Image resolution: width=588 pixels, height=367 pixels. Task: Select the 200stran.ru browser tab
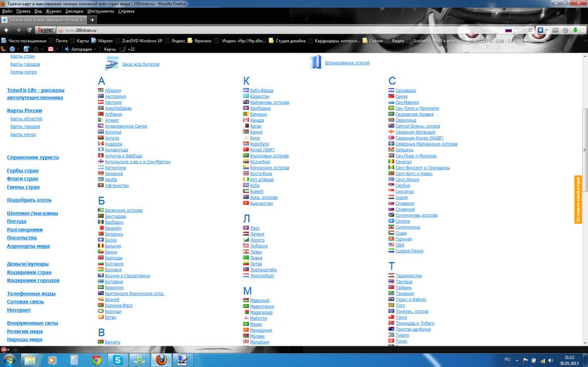[43, 20]
